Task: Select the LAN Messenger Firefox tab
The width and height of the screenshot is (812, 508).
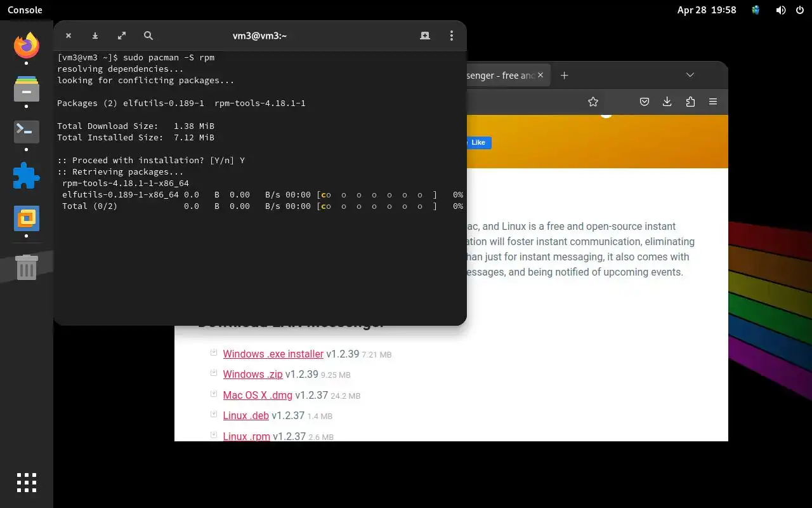Action: [x=500, y=75]
